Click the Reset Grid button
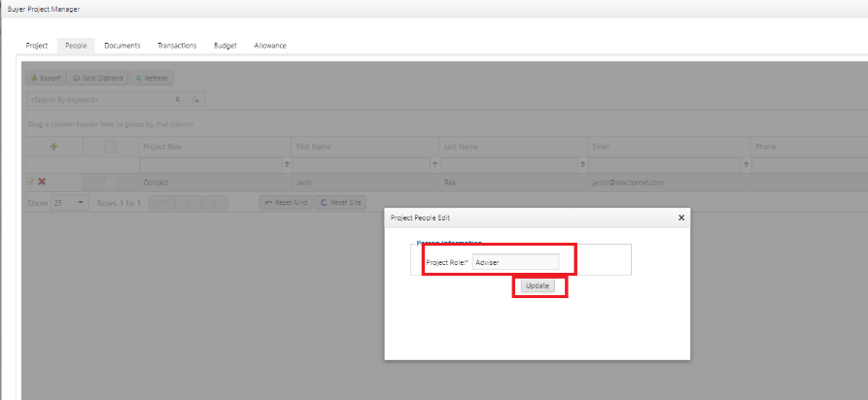This screenshot has height=400, width=868. coord(286,202)
